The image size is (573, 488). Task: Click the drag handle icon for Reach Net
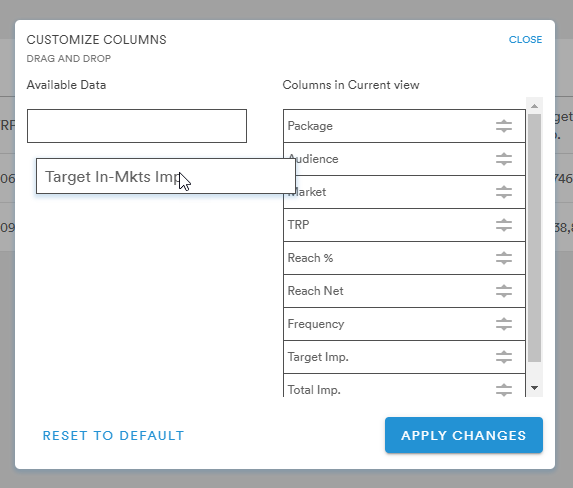504,291
